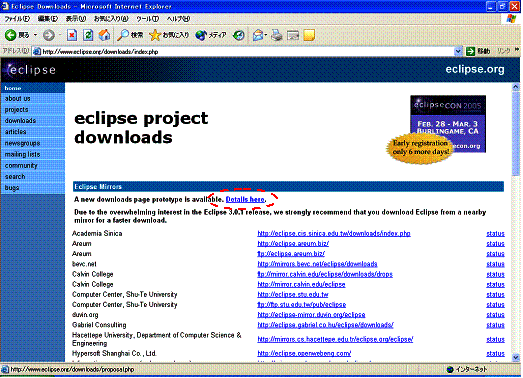Open the Help (ヘルプ) menu

coord(178,19)
